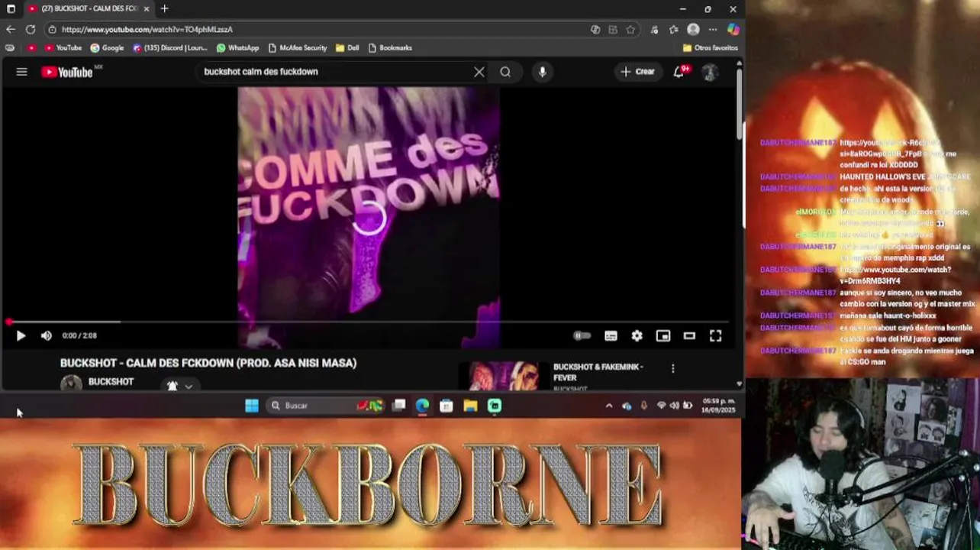This screenshot has width=980, height=550.
Task: Open Edge three-dot settings menu
Action: click(713, 29)
